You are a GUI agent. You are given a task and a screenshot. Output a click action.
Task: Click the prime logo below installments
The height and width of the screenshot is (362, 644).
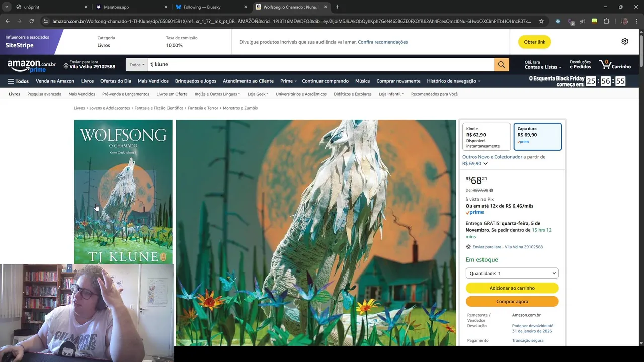[x=474, y=212]
